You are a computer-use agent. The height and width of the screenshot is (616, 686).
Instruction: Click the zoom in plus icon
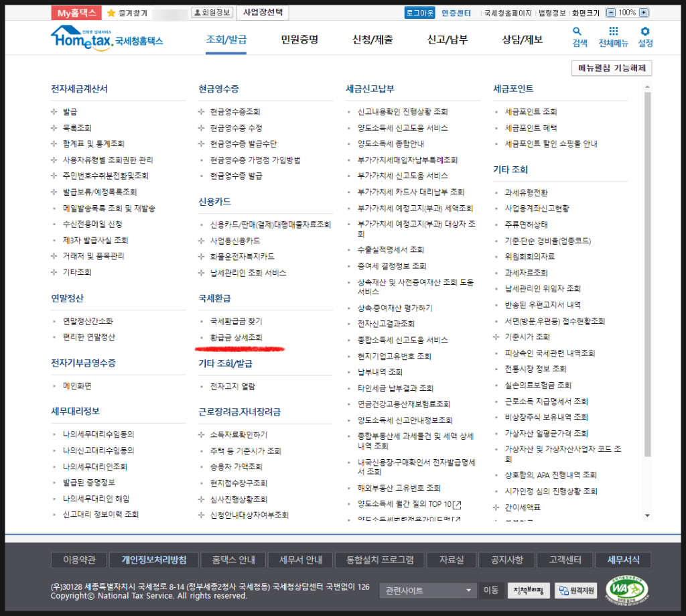[x=643, y=13]
